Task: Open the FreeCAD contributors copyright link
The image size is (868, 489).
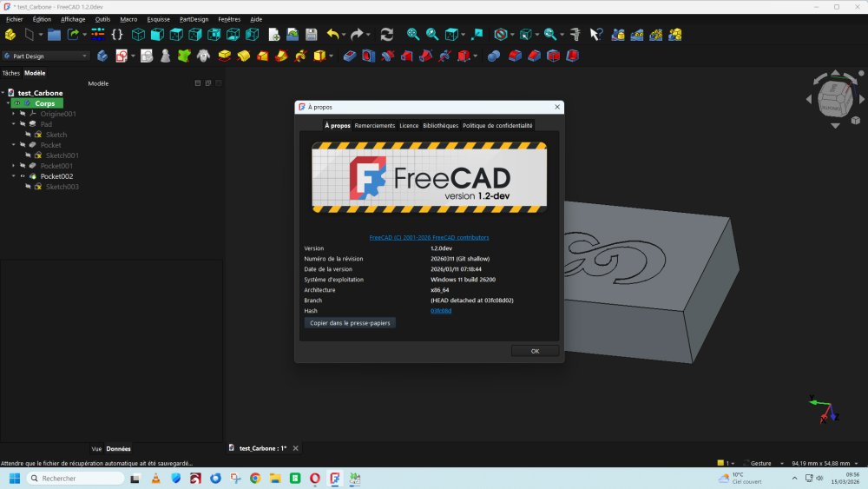Action: tap(429, 238)
